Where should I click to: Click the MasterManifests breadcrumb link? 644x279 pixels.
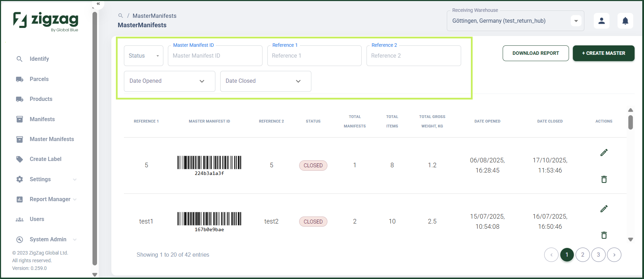[154, 16]
